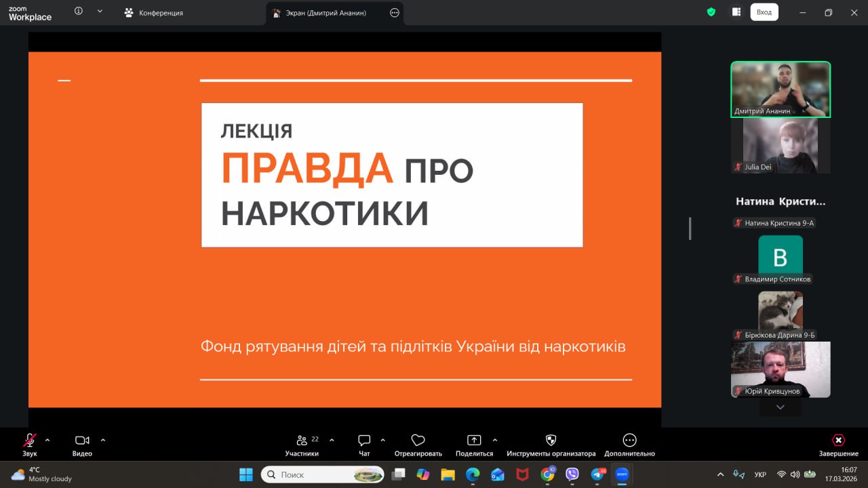Viewport: 868px width, 488px height.
Task: Open Инструменты организатора shield icon
Action: [551, 442]
